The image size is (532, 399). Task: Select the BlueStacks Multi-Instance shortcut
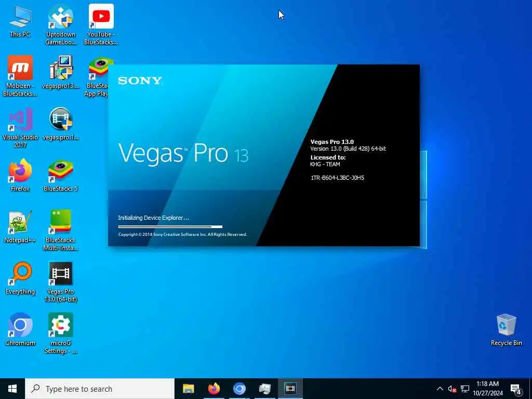(x=61, y=231)
